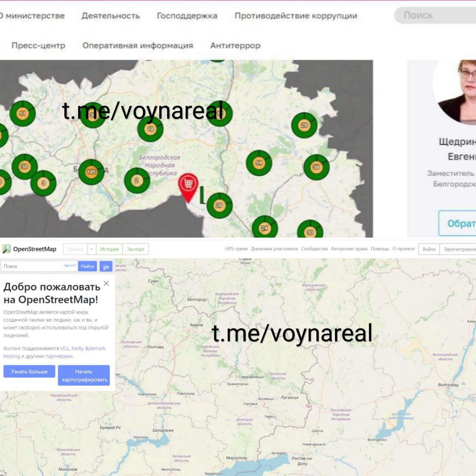Screen dimensions: 476x476
Task: Click the red shopping cart map pin
Action: pyautogui.click(x=188, y=184)
